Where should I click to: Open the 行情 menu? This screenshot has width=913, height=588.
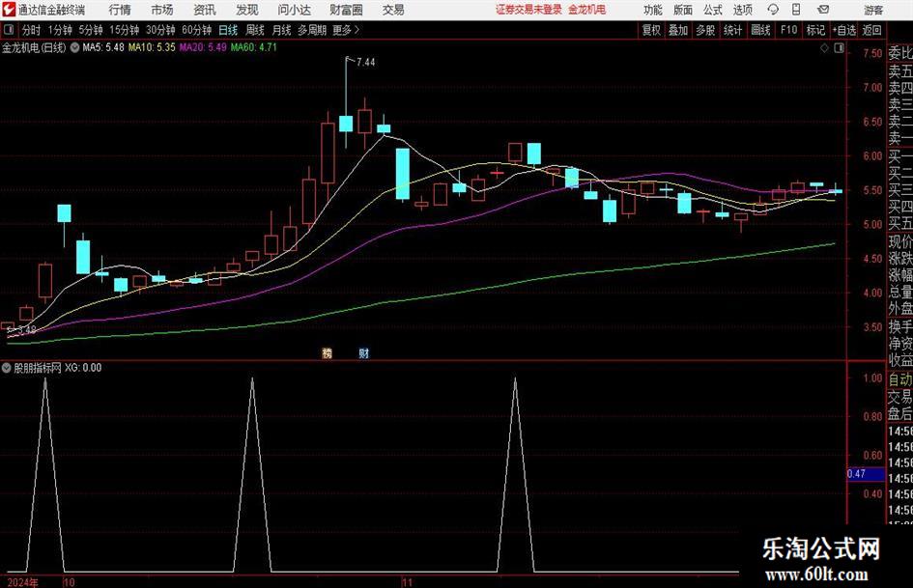coord(120,10)
